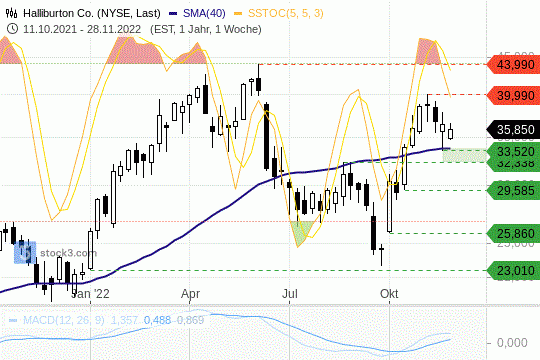
Task: Click the candlestick chart type icon
Action: pos(11,13)
